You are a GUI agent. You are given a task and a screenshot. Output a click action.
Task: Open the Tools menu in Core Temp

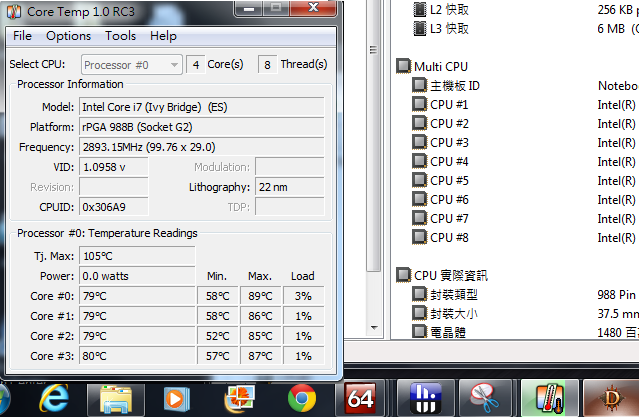[x=120, y=36]
